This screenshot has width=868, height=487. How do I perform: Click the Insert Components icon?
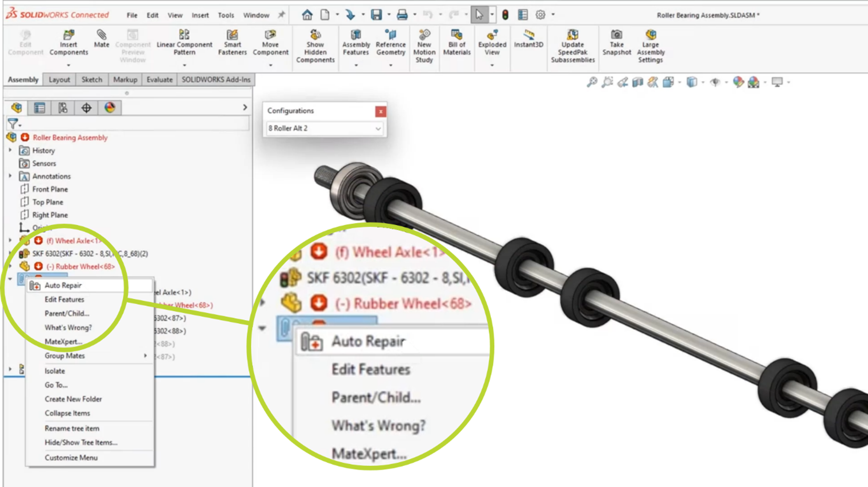click(x=69, y=35)
